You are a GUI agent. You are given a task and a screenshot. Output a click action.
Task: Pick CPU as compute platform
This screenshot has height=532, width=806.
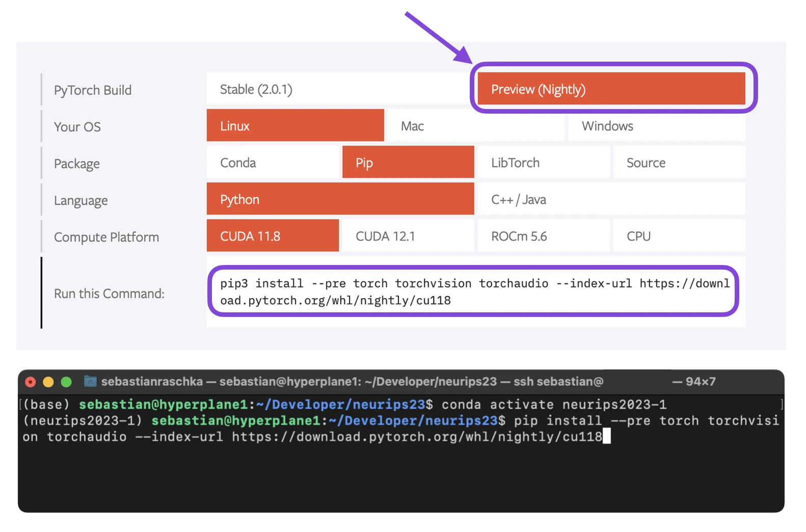(679, 235)
